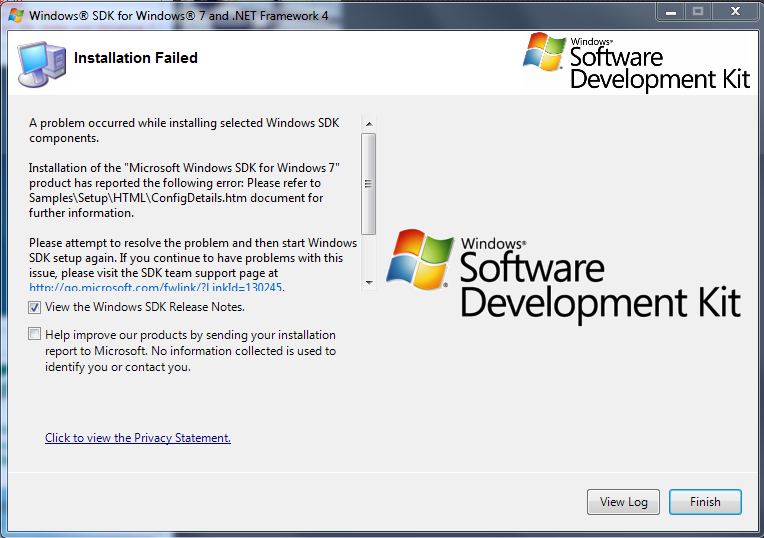The width and height of the screenshot is (764, 538).
Task: Open the Privacy Statement link
Action: coord(138,438)
